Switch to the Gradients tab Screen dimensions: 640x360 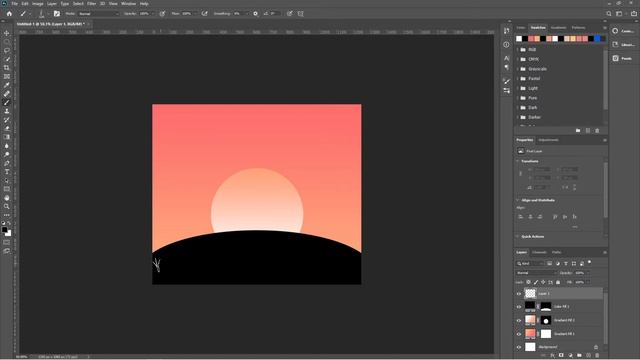[558, 28]
